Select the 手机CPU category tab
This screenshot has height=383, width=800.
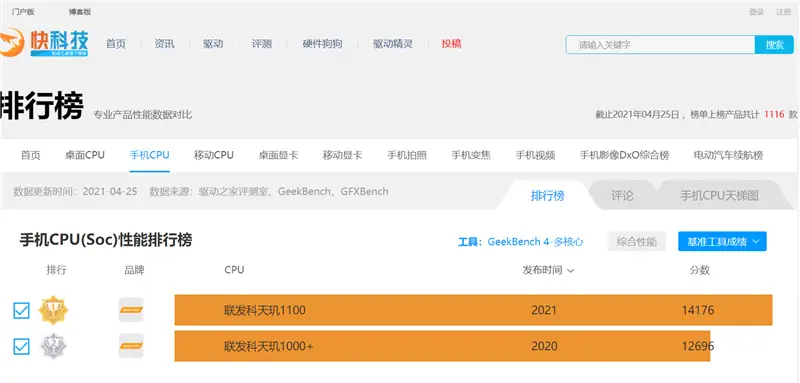149,155
